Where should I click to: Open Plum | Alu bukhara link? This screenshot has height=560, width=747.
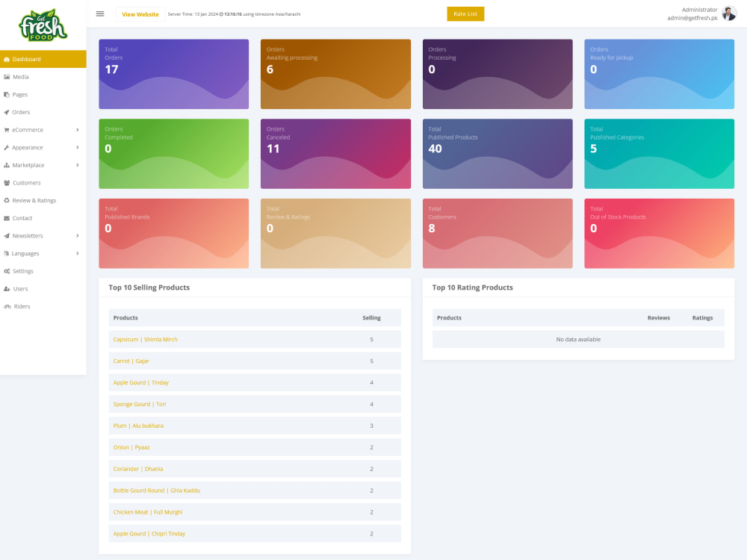pyautogui.click(x=138, y=426)
